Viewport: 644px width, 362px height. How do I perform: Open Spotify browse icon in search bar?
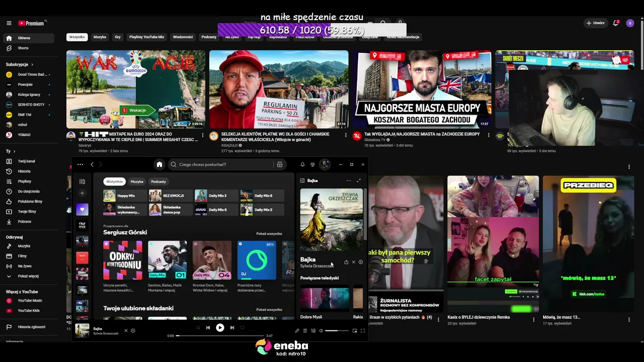[280, 164]
